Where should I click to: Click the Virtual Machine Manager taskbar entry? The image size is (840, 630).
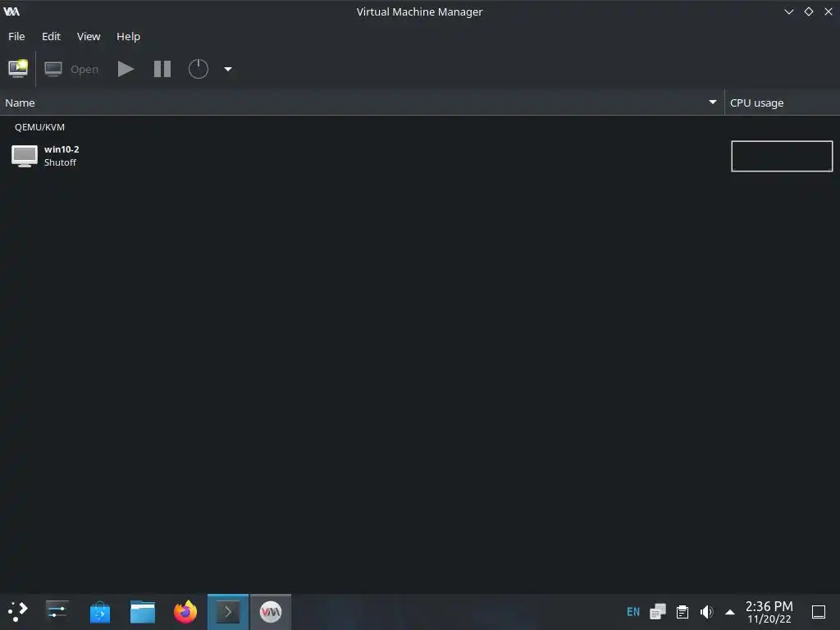point(271,612)
